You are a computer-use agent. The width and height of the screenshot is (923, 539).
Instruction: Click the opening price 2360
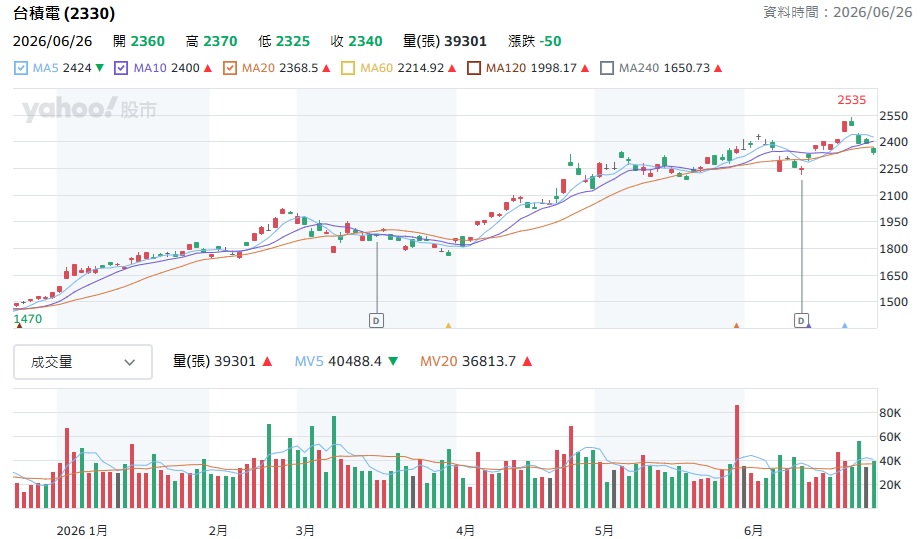tap(148, 41)
